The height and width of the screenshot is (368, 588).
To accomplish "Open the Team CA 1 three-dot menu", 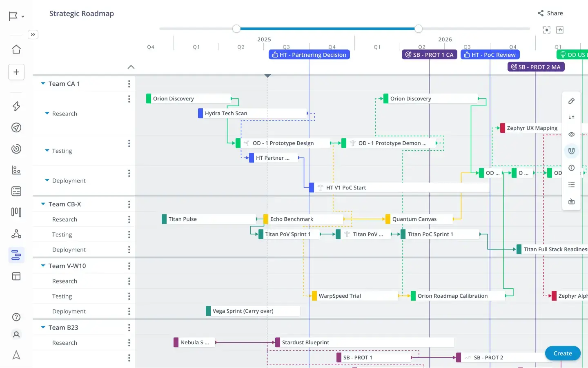I will point(129,84).
